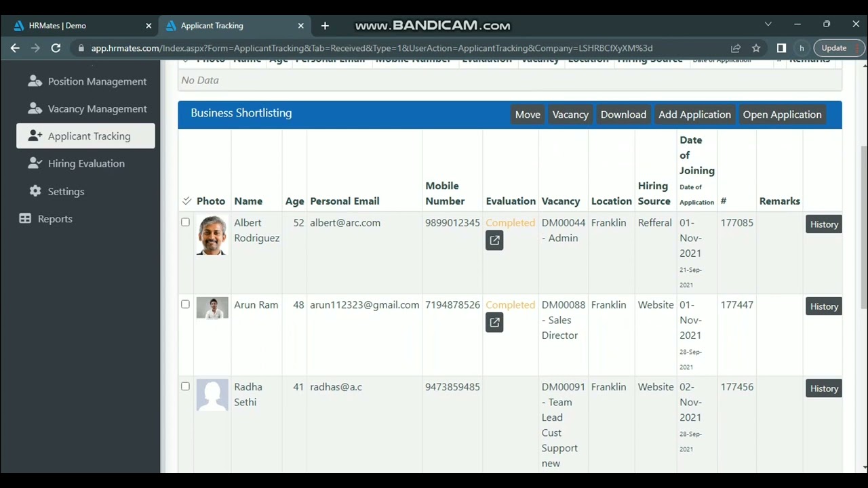This screenshot has height=488, width=868.
Task: Open Arun Ram's evaluation link icon
Action: [x=494, y=322]
